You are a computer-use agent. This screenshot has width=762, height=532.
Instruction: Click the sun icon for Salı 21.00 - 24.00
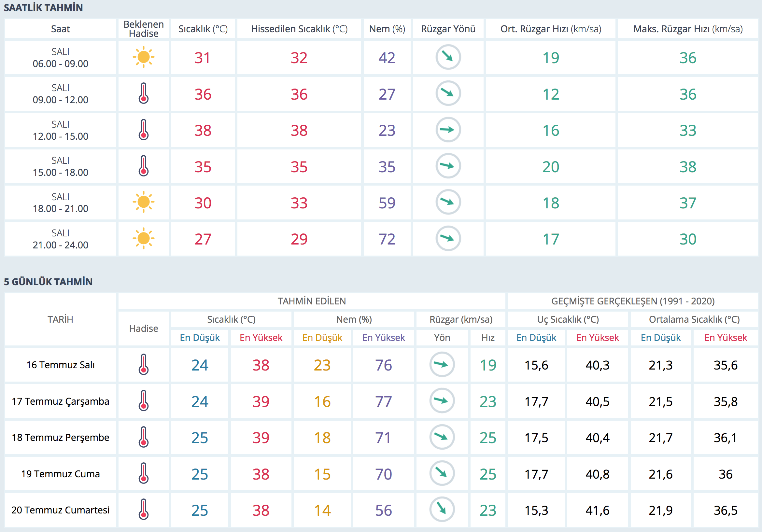[143, 238]
